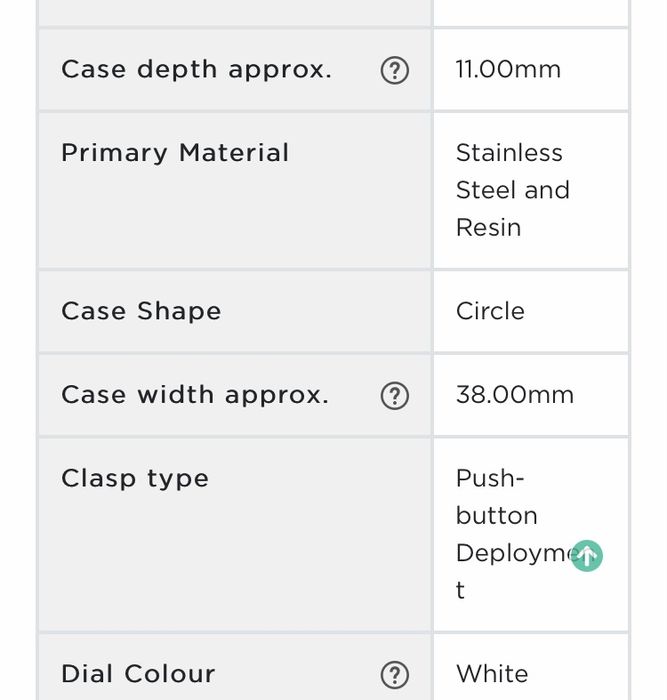Select the "Case width approx." label

pyautogui.click(x=195, y=395)
